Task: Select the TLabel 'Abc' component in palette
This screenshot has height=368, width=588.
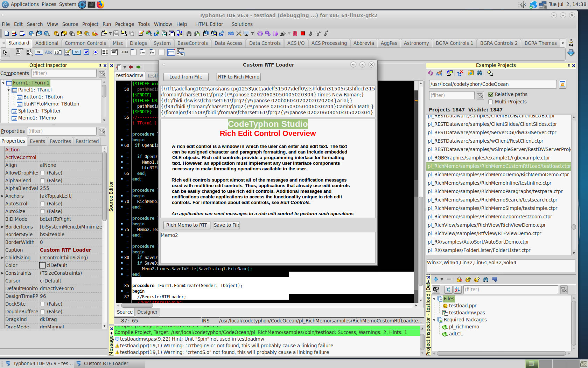Action: pos(48,52)
